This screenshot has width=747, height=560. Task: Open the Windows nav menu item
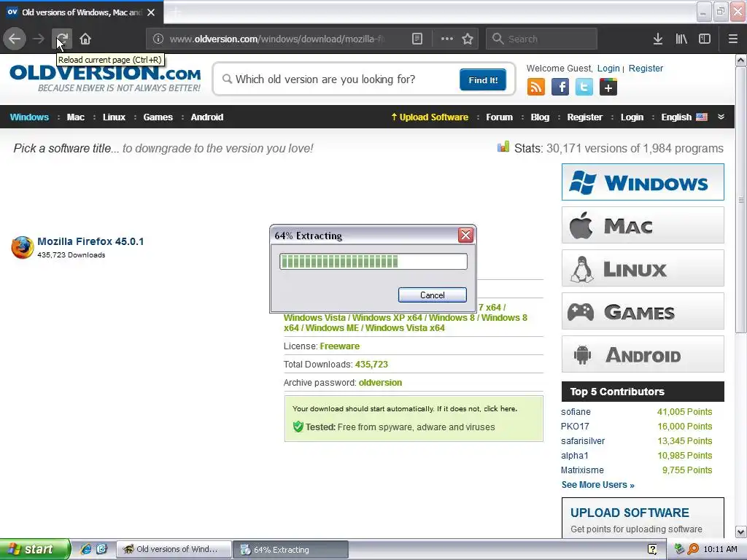29,117
